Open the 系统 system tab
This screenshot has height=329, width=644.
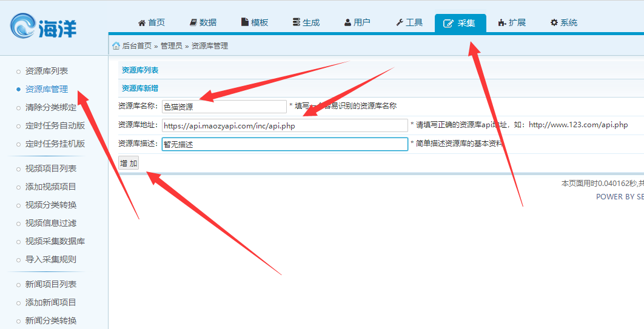pyautogui.click(x=564, y=22)
